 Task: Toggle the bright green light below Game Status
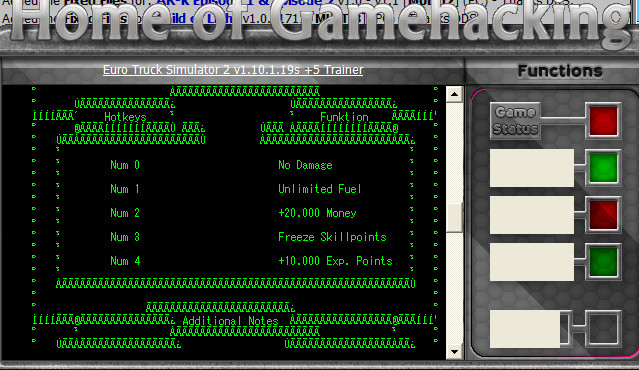coord(603,168)
